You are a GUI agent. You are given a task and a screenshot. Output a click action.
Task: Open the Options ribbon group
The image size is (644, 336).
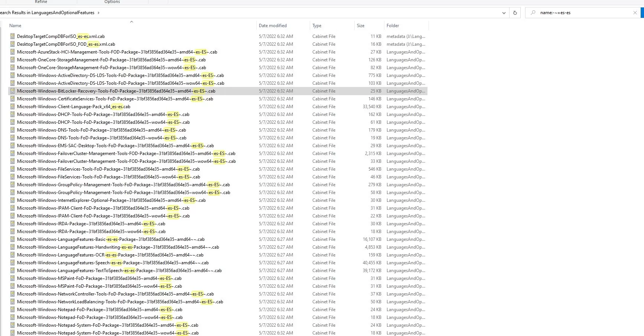tap(112, 2)
